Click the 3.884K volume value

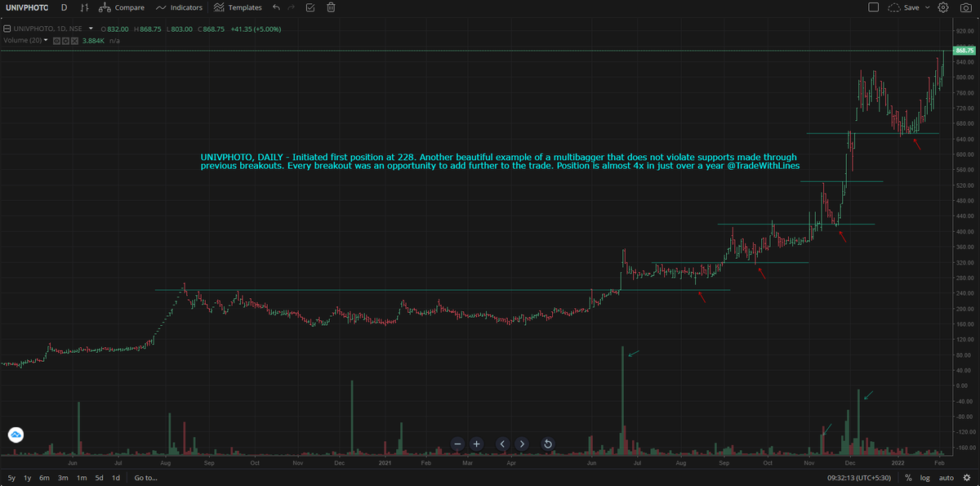95,40
